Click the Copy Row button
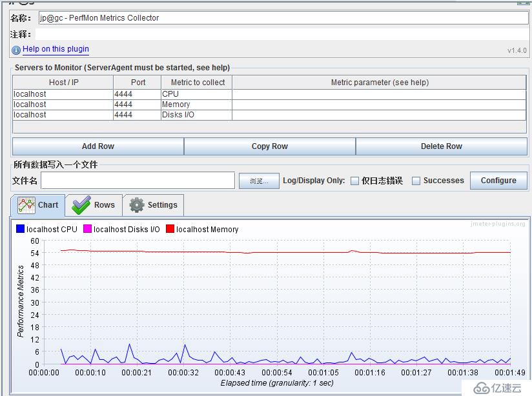532x396 pixels. pos(270,146)
